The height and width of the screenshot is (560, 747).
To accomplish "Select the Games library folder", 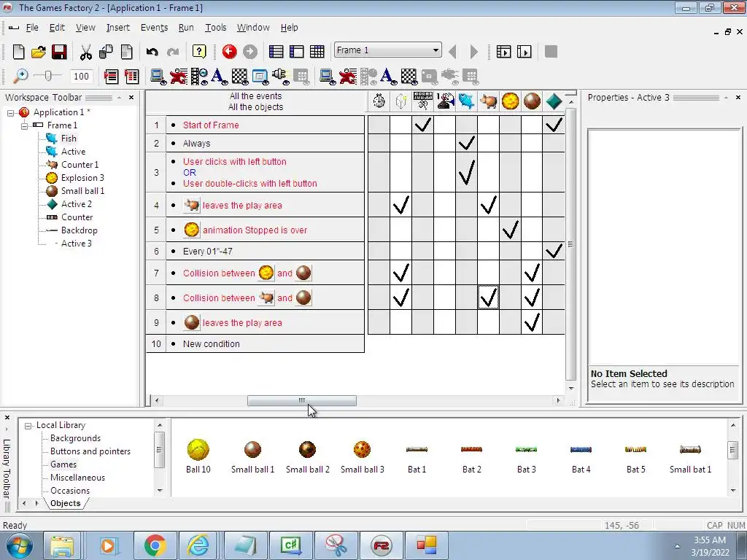I will [x=63, y=464].
